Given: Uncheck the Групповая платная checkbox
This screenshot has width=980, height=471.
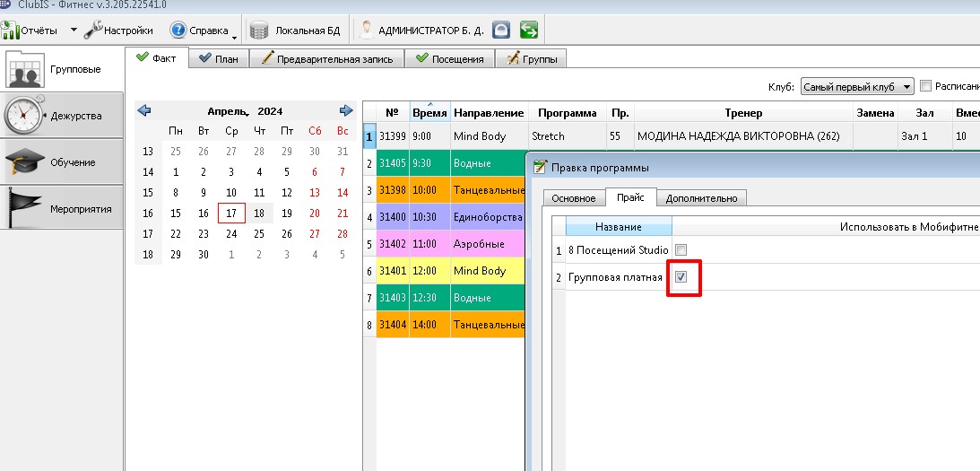Looking at the screenshot, I should pos(681,276).
